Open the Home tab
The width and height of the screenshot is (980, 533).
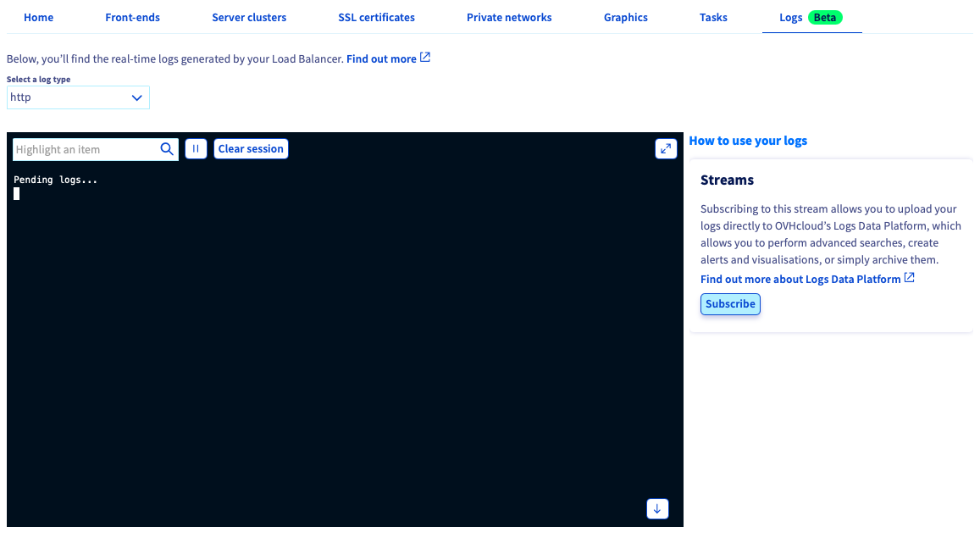coord(38,18)
